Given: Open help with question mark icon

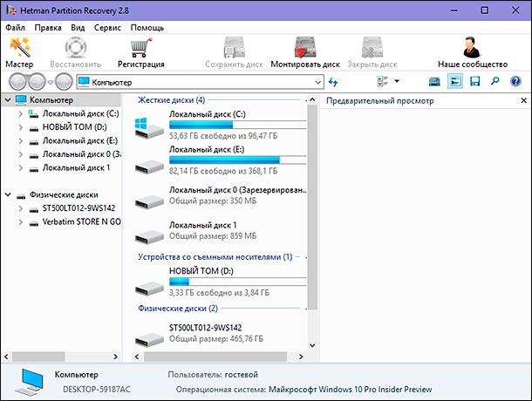Looking at the screenshot, I should tap(515, 81).
